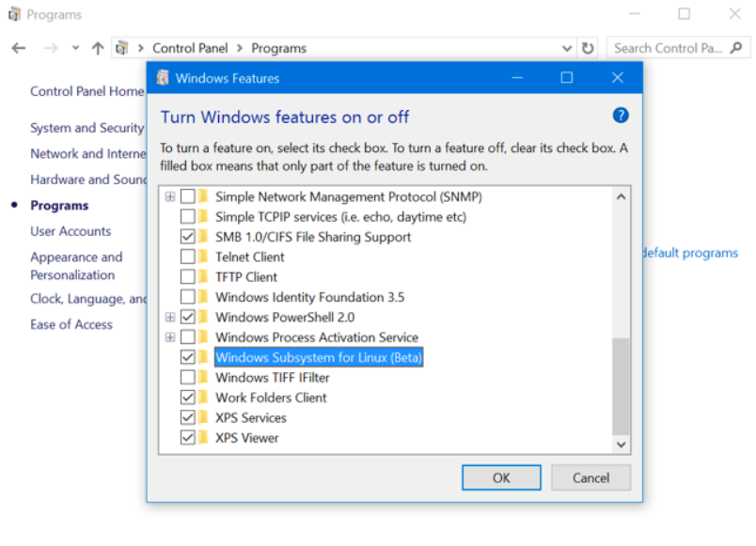756x546 pixels.
Task: Check the Telnet Client checkbox
Action: (x=188, y=257)
